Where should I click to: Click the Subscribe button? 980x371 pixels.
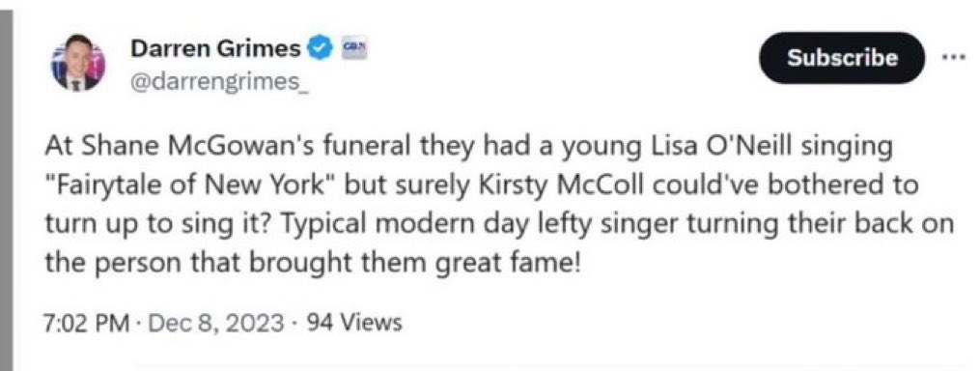tap(841, 58)
